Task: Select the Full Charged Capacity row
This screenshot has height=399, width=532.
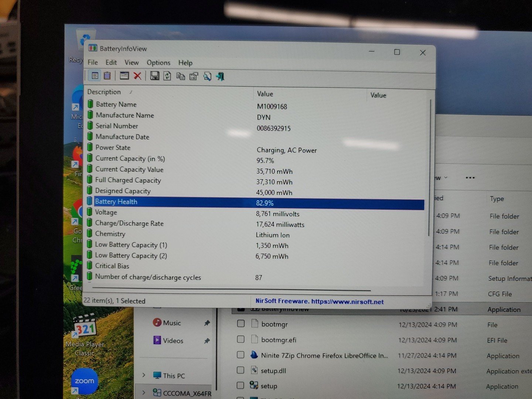Action: pyautogui.click(x=256, y=181)
